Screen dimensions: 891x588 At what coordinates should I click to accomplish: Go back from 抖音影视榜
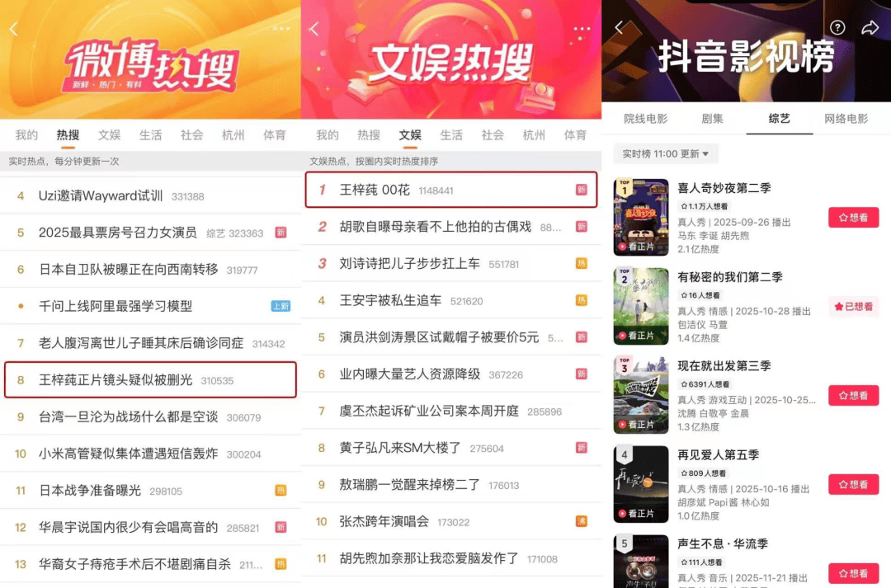coord(620,27)
